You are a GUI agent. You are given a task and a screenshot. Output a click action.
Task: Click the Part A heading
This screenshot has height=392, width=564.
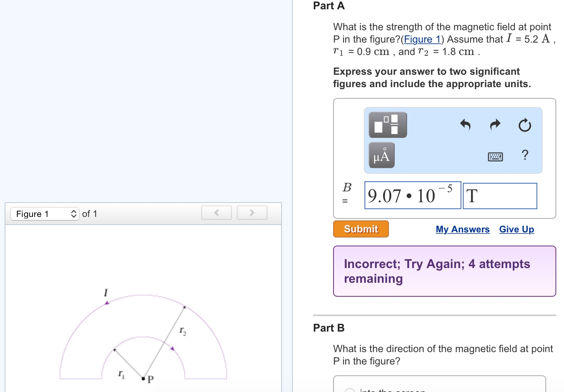coord(329,6)
